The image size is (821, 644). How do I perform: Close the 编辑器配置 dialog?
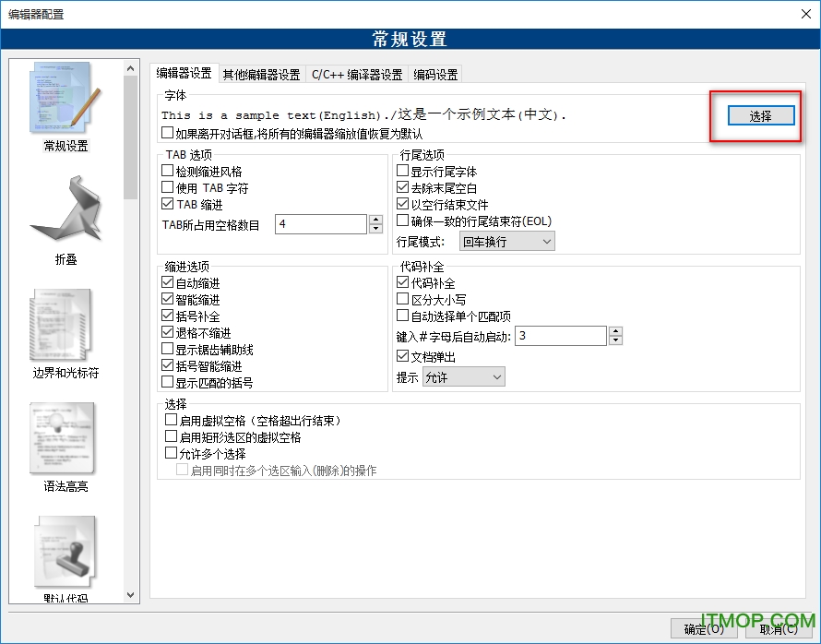coord(806,14)
